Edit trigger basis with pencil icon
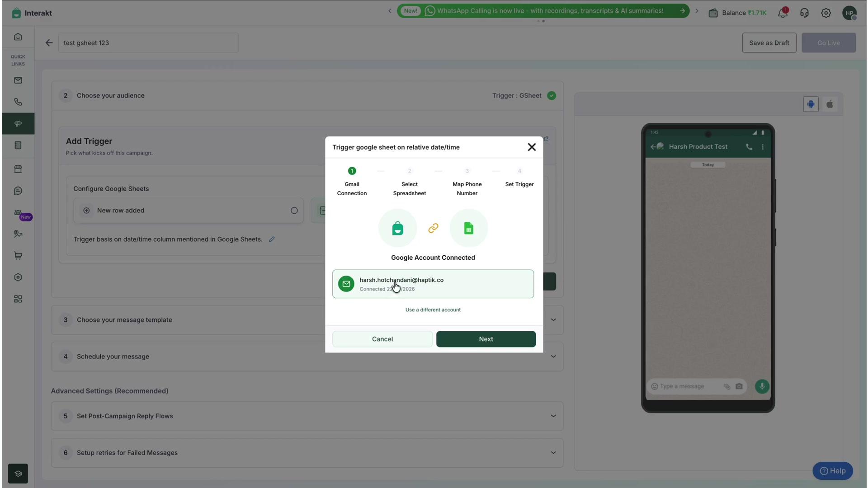This screenshot has width=868, height=488. 272,239
